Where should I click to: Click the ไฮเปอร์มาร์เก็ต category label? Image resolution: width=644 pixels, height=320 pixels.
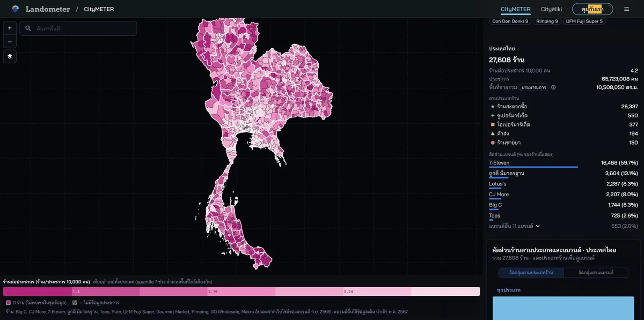coord(514,124)
